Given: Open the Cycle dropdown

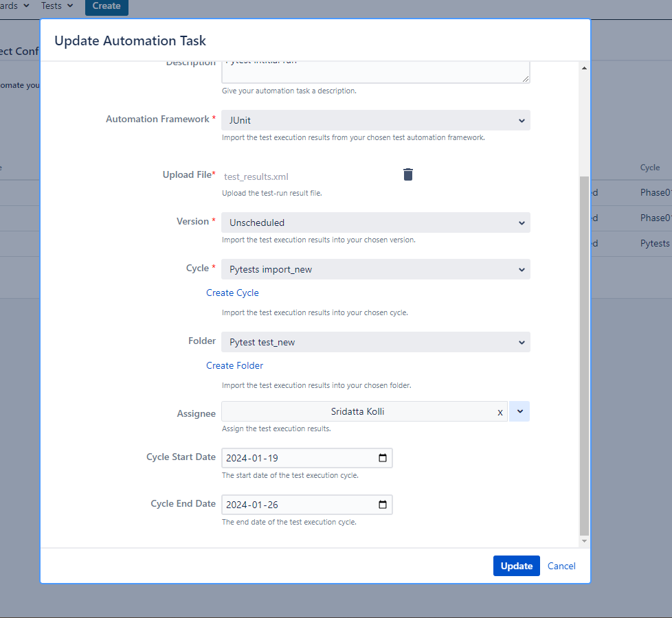Looking at the screenshot, I should 375,269.
